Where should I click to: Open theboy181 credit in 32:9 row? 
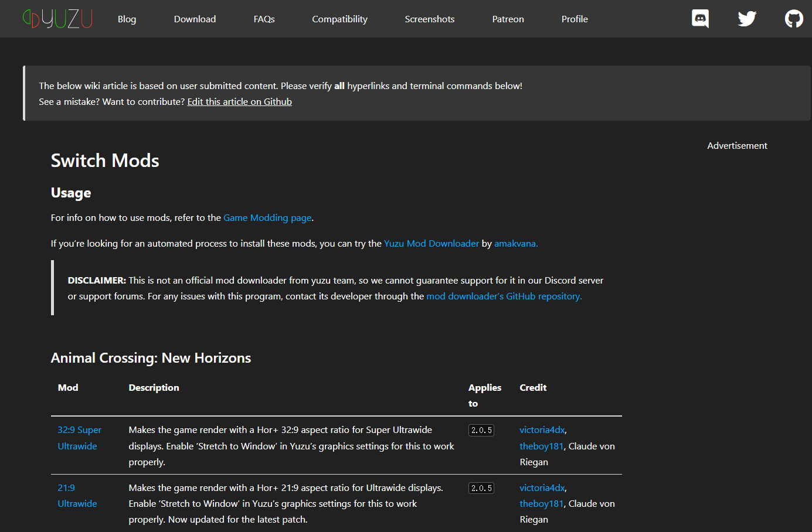(x=541, y=446)
